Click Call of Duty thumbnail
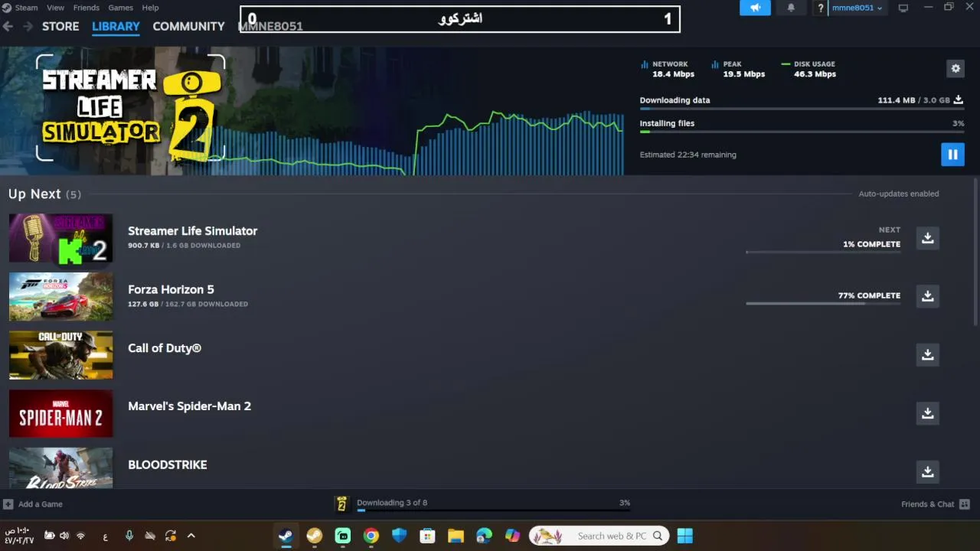 (60, 355)
